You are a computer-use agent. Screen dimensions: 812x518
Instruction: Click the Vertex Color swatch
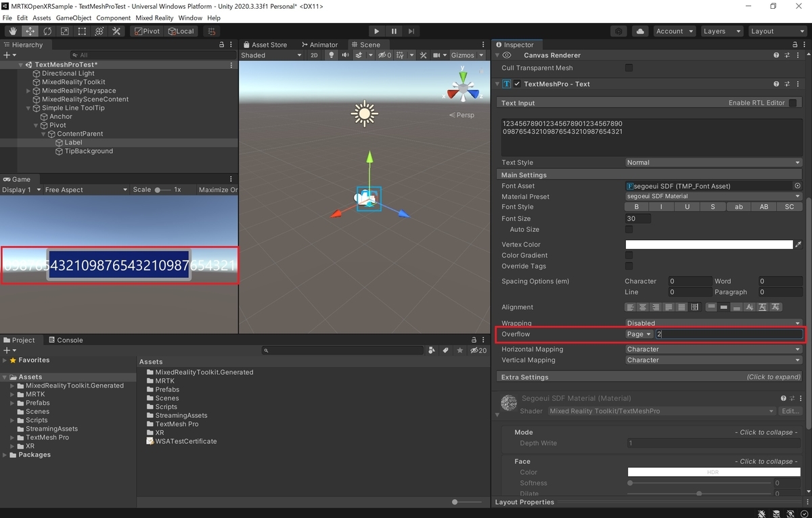coord(709,245)
